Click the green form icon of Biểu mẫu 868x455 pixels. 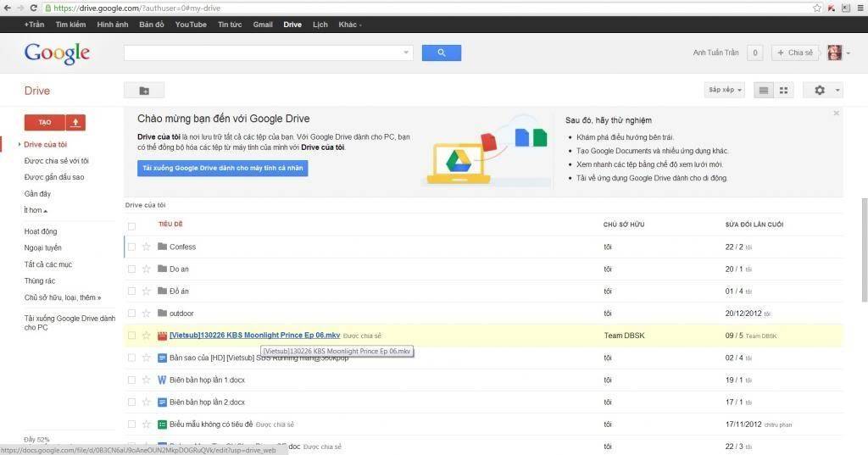click(162, 424)
